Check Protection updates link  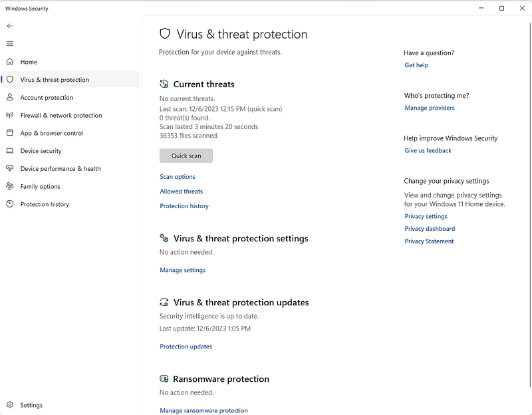pos(186,346)
